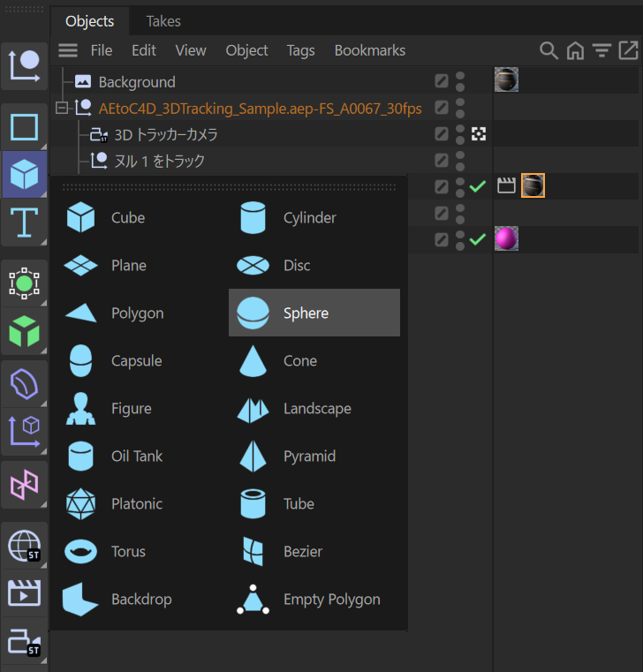The width and height of the screenshot is (643, 672).
Task: Click the home icon in Objects toolbar
Action: click(575, 50)
